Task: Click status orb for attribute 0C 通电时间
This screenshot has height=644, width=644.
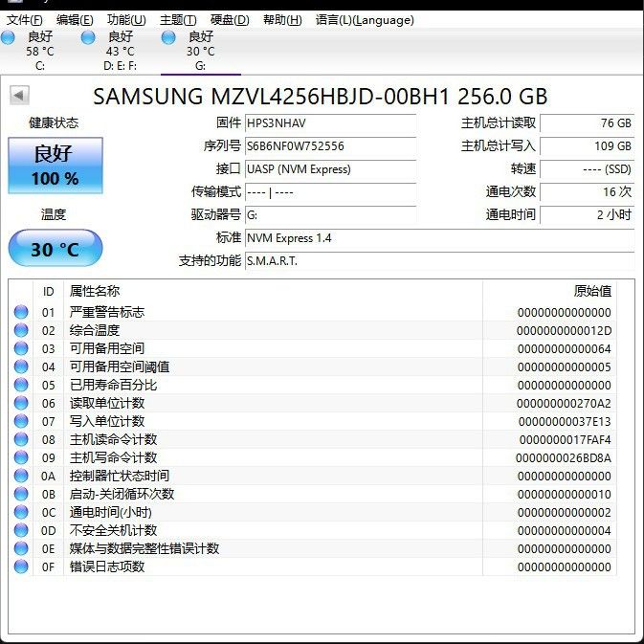Action: [21, 513]
